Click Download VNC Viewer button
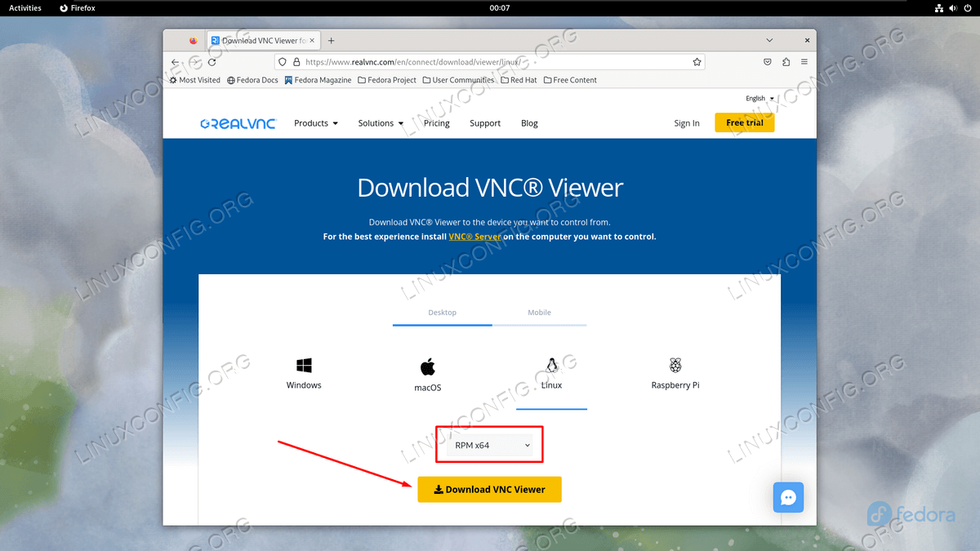Viewport: 980px width, 551px height. click(x=489, y=490)
